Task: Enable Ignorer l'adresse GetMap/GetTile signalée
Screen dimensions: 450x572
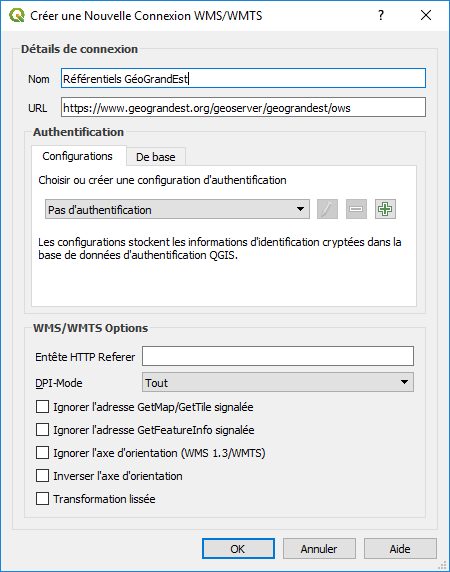Action: [42, 407]
